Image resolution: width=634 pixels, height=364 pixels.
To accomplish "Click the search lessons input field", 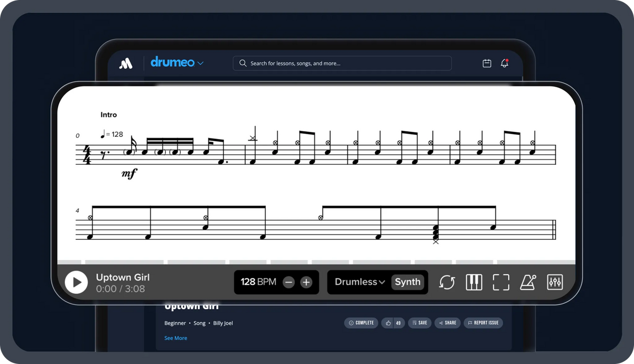I will coord(342,63).
